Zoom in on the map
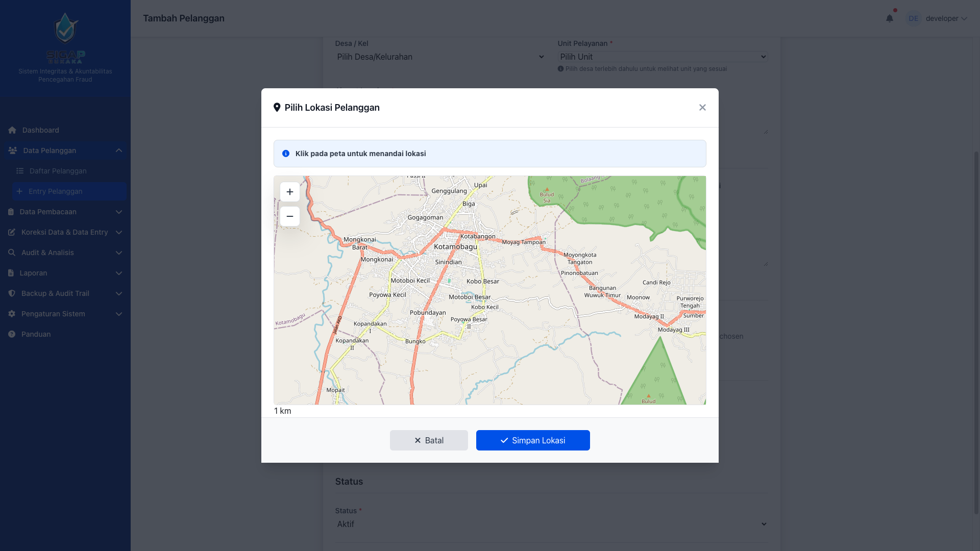This screenshot has height=551, width=980. 289,192
